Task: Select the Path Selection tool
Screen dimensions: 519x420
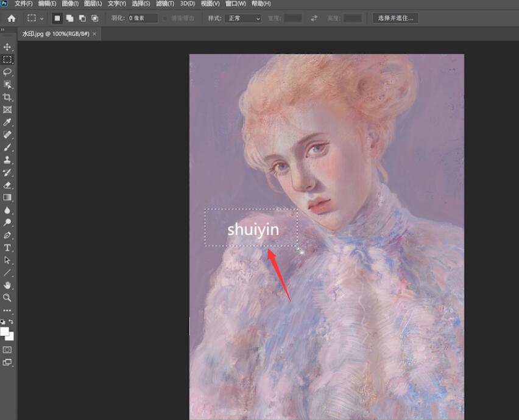Action: [x=7, y=261]
